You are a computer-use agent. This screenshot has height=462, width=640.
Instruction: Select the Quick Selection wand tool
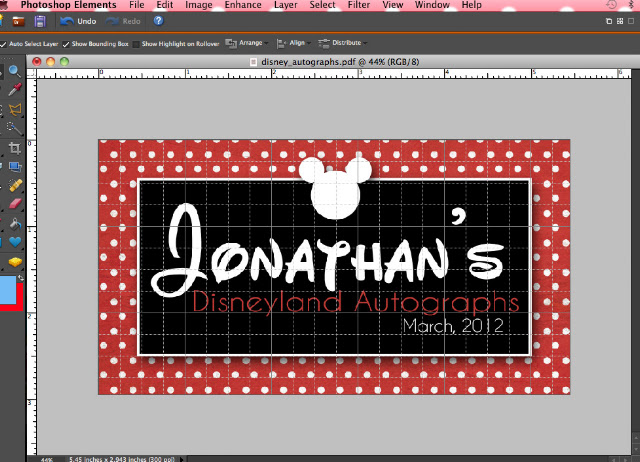tap(15, 129)
